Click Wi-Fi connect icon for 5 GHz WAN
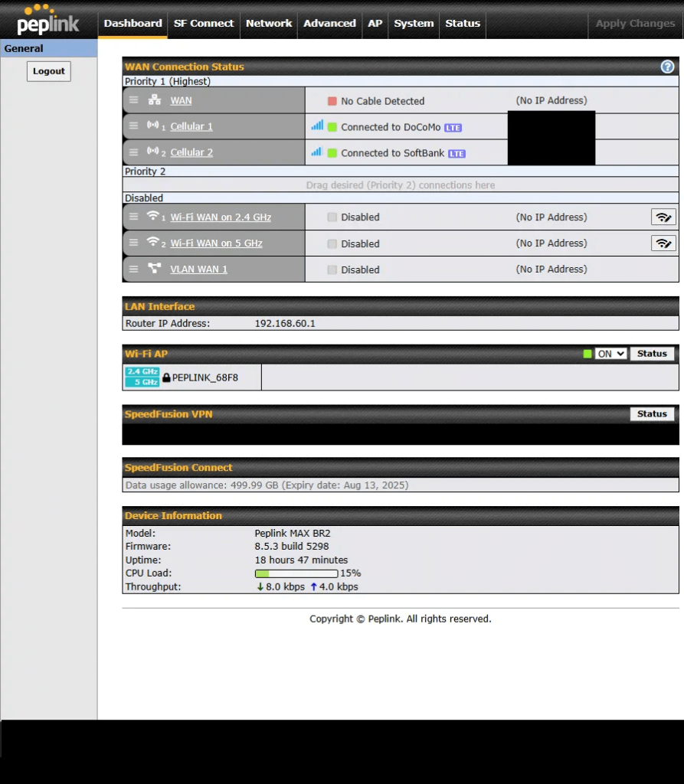The width and height of the screenshot is (684, 784). (x=663, y=243)
